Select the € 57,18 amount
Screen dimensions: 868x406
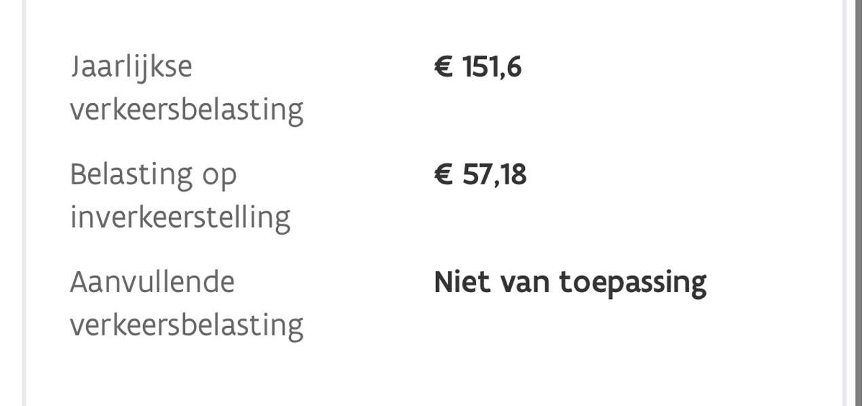pyautogui.click(x=480, y=175)
